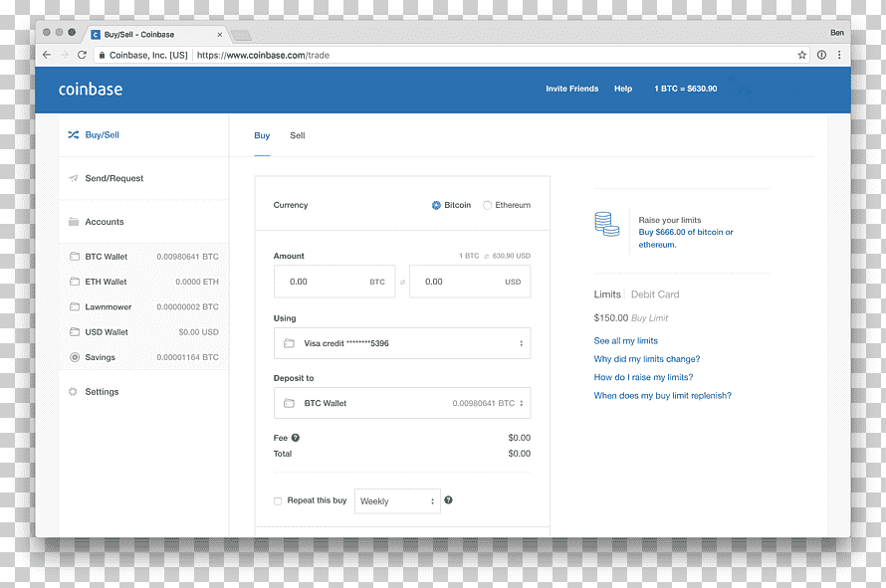Bookmark page with the star icon
886x588 pixels.
tap(801, 55)
